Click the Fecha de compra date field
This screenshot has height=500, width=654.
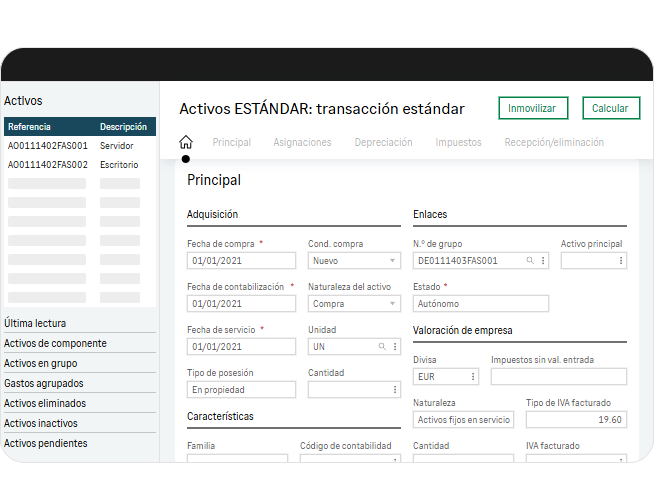point(241,261)
